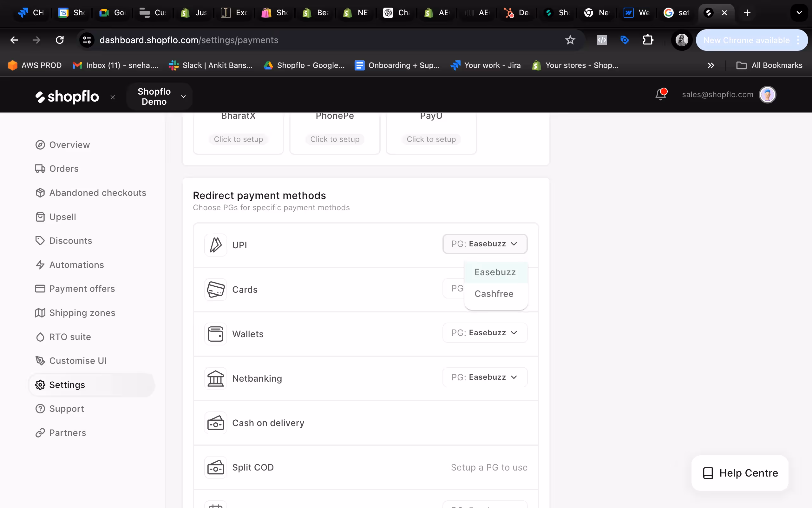Screen dimensions: 812x508
Task: Show more bookmarks with the chevrons
Action: click(711, 65)
